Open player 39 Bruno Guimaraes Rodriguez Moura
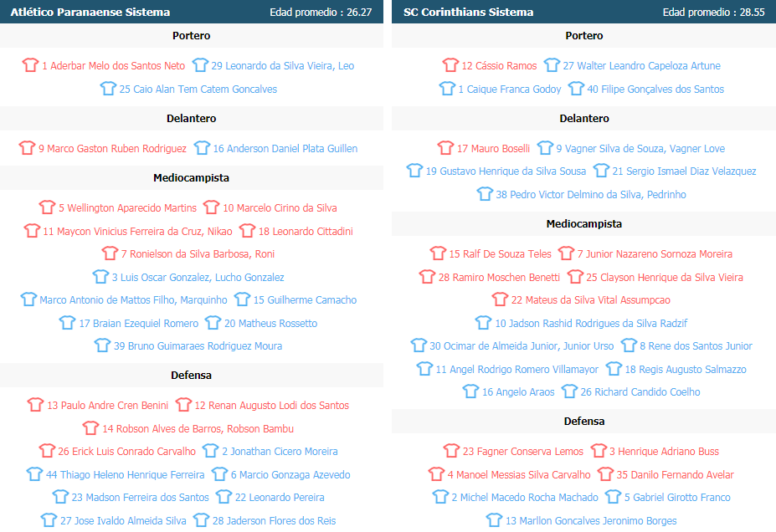Viewport: 776px width, 532px height. pos(198,346)
